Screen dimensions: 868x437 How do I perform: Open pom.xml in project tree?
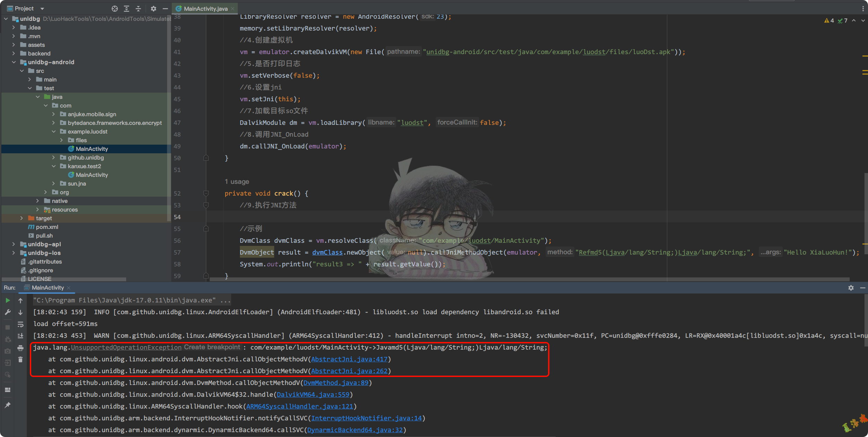point(47,227)
